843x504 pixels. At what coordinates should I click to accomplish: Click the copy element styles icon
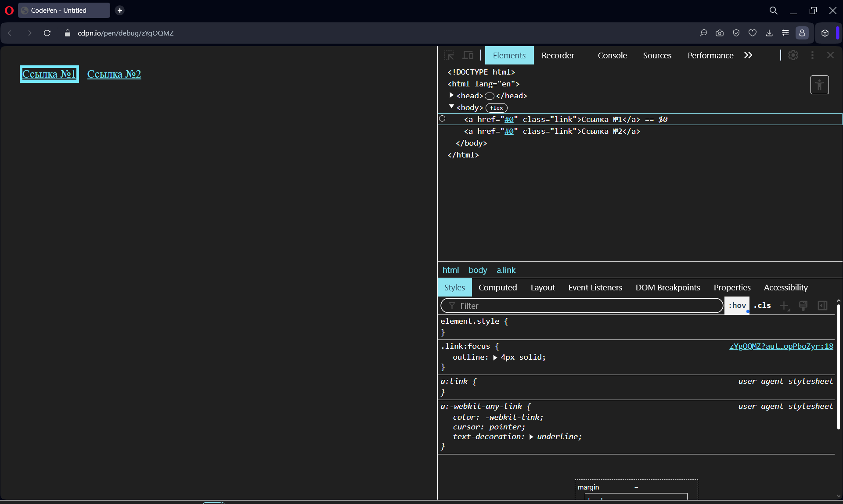click(804, 305)
